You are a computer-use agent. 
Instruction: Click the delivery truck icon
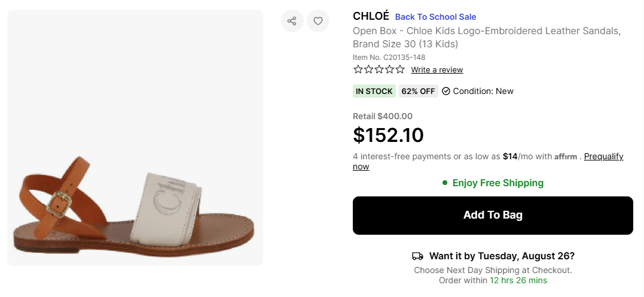tap(417, 256)
